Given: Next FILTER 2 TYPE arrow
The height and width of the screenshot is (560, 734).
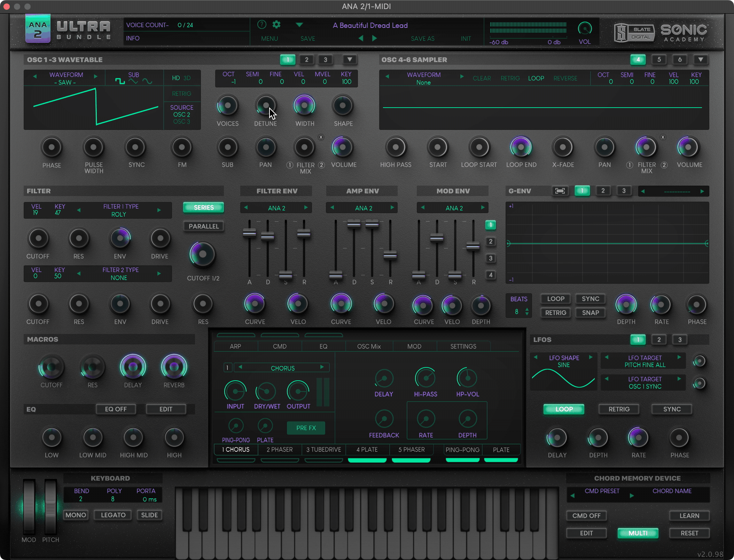Looking at the screenshot, I should pyautogui.click(x=159, y=273).
